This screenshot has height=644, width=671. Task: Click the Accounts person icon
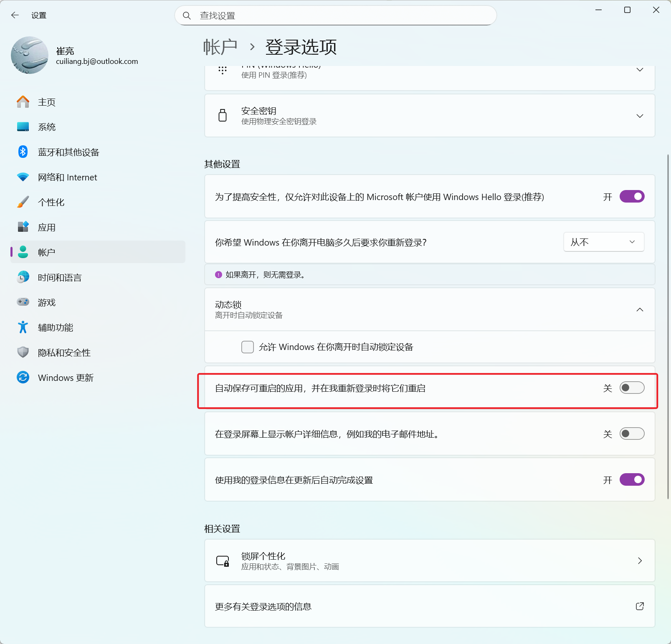click(23, 252)
